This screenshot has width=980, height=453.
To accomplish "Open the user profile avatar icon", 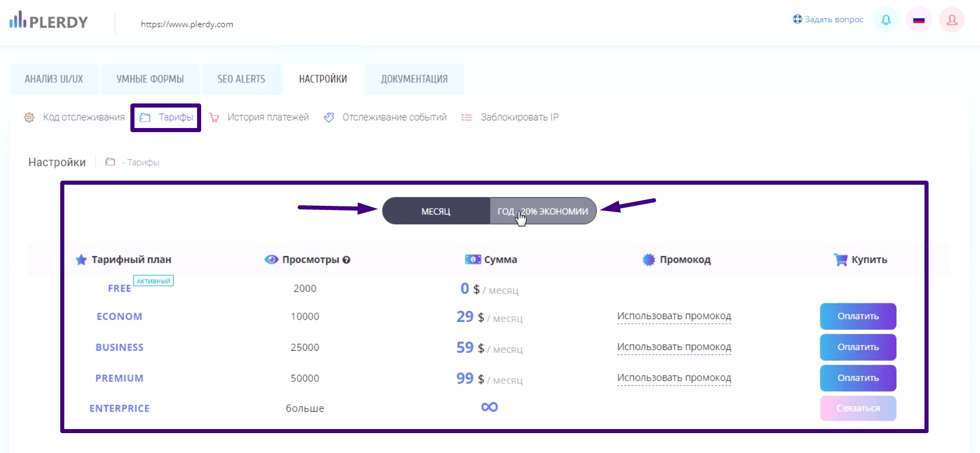I will (x=952, y=20).
